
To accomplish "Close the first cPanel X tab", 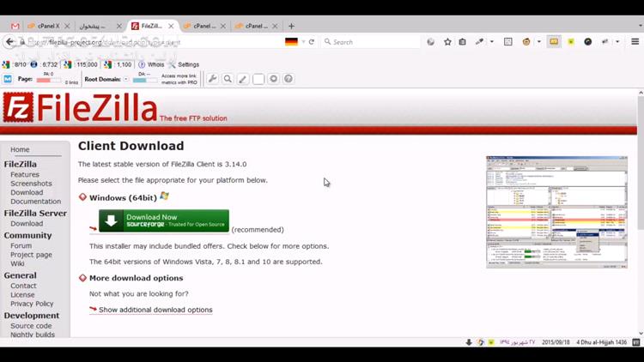I will pos(67,26).
